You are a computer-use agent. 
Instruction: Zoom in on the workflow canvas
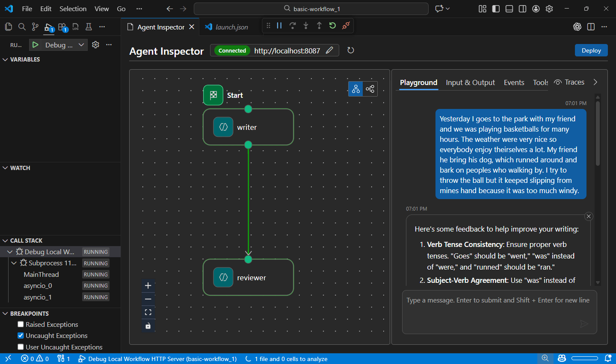click(x=148, y=285)
